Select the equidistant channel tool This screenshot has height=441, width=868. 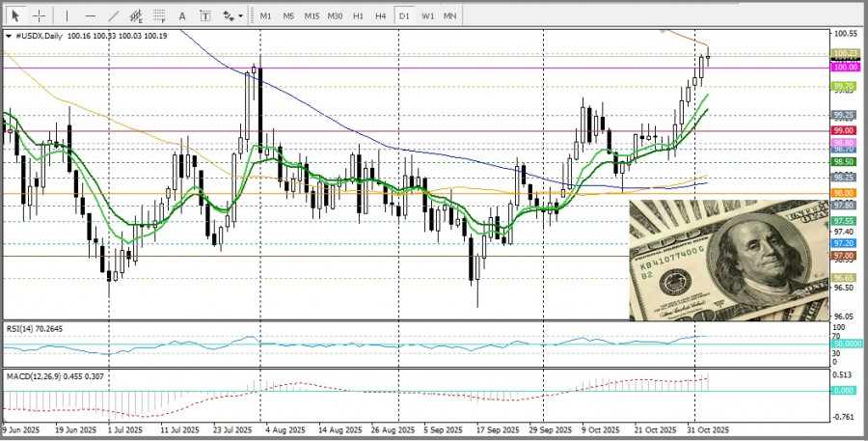pyautogui.click(x=136, y=15)
